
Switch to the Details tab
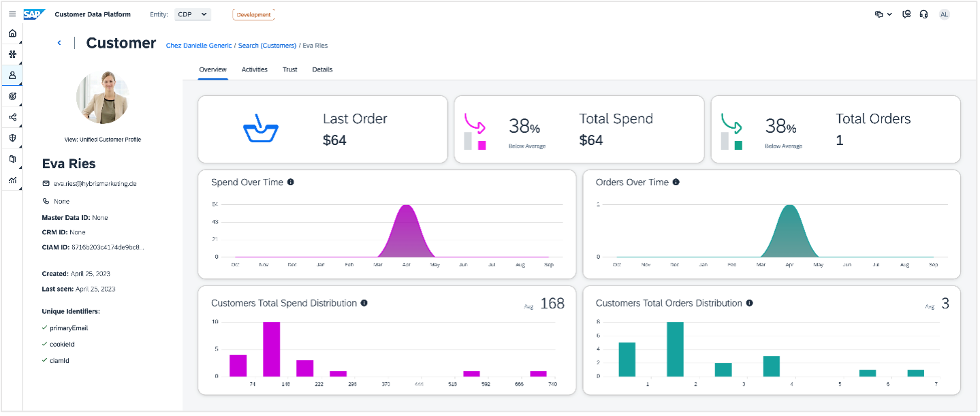pos(322,69)
